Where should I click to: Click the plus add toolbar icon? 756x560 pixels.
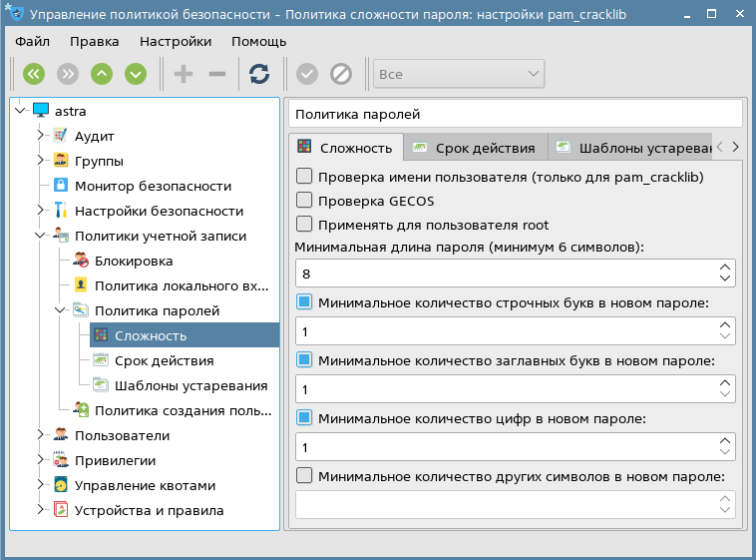pyautogui.click(x=184, y=74)
